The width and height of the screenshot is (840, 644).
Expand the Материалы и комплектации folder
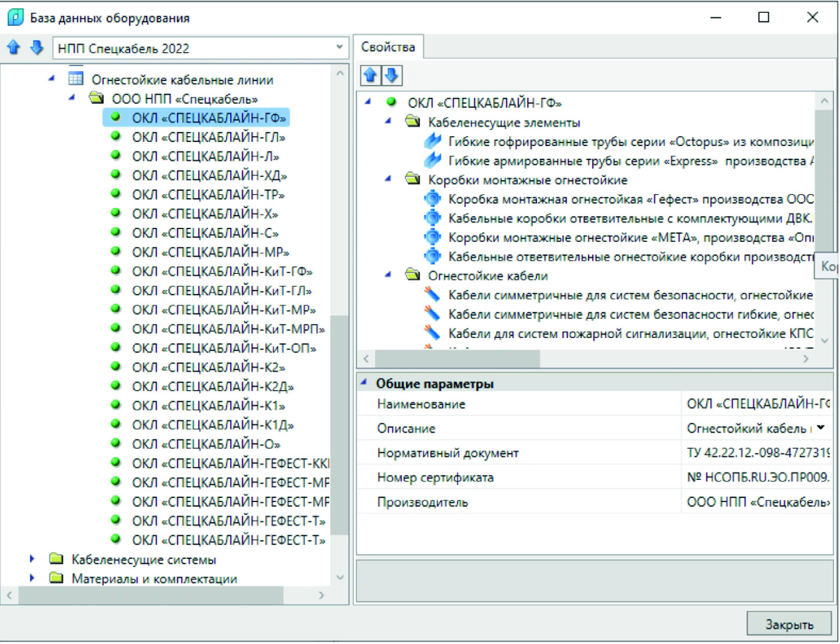point(32,577)
